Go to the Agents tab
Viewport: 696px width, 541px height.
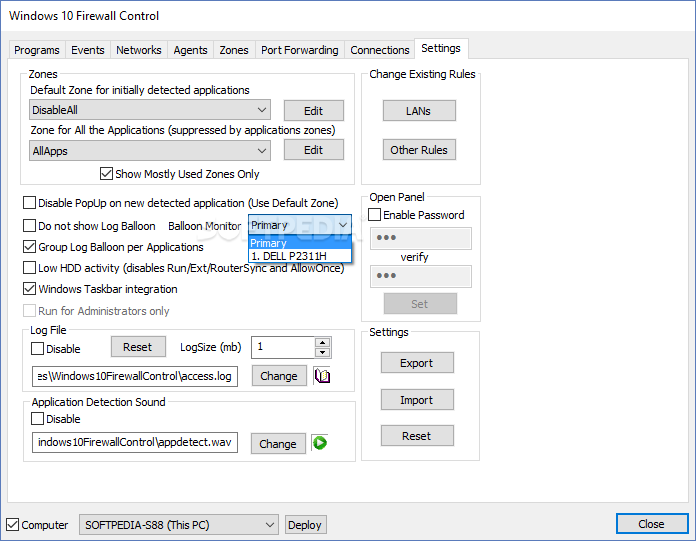click(x=190, y=50)
